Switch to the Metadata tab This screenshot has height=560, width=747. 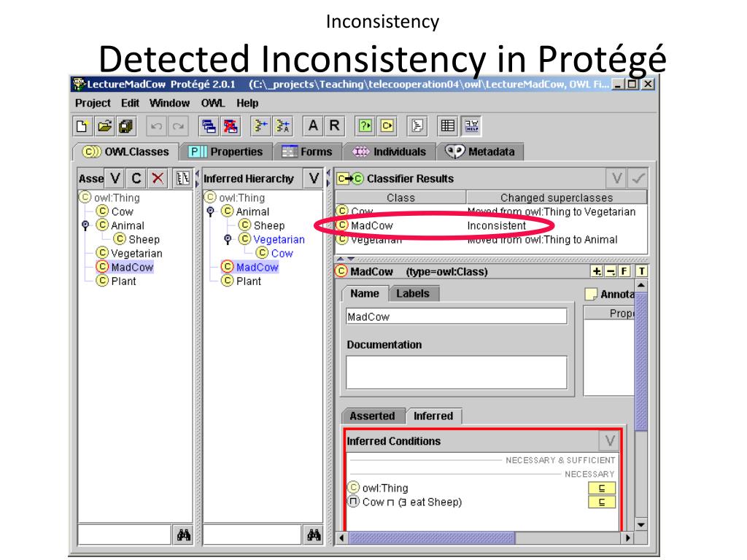tap(480, 152)
